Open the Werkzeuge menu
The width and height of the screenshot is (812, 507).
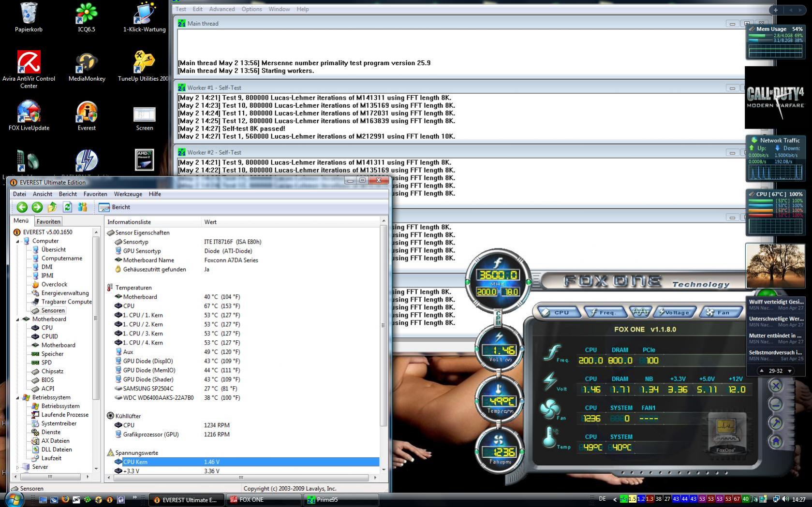click(128, 194)
